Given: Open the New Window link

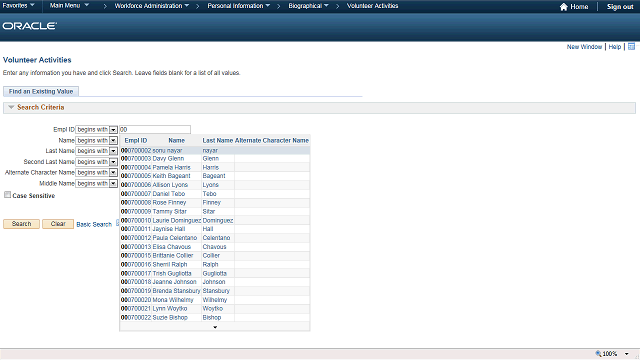Looking at the screenshot, I should 584,47.
